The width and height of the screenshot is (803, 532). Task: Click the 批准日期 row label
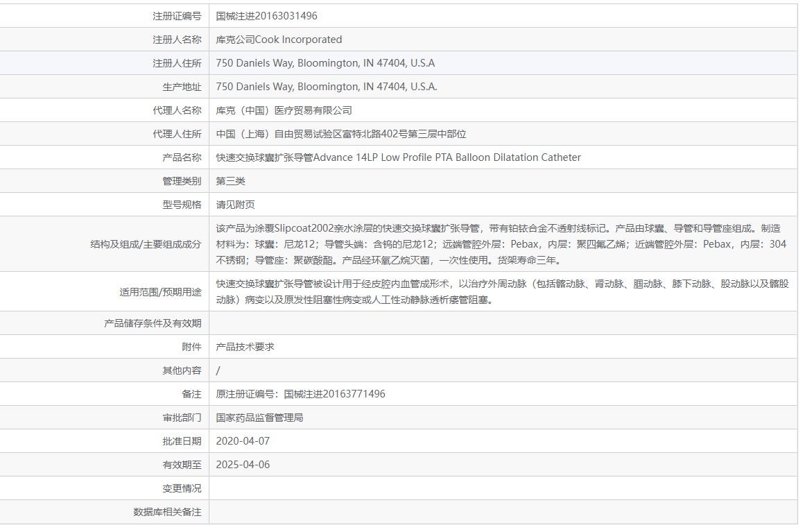click(x=182, y=441)
